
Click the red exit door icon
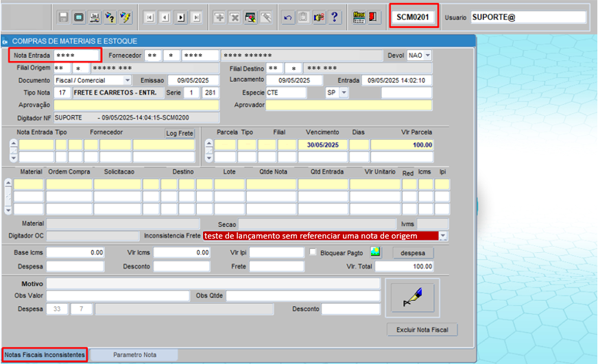point(374,17)
